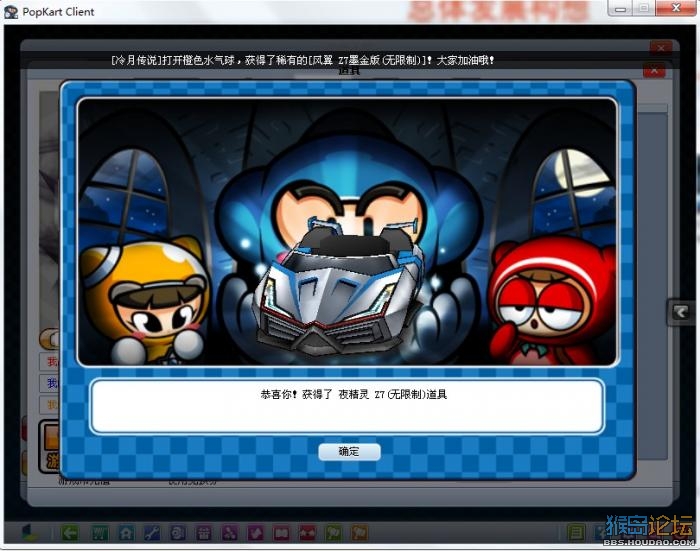Click the PopKart Client title bar icon
The image size is (700, 551).
pyautogui.click(x=11, y=12)
